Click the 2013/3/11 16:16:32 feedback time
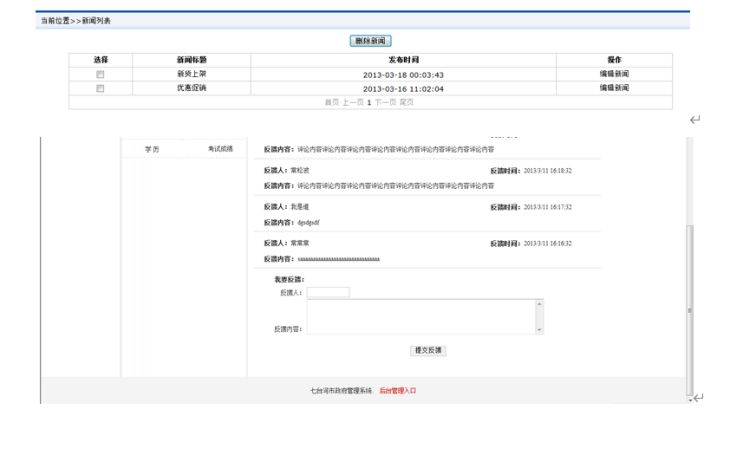The width and height of the screenshot is (756, 456). click(548, 243)
